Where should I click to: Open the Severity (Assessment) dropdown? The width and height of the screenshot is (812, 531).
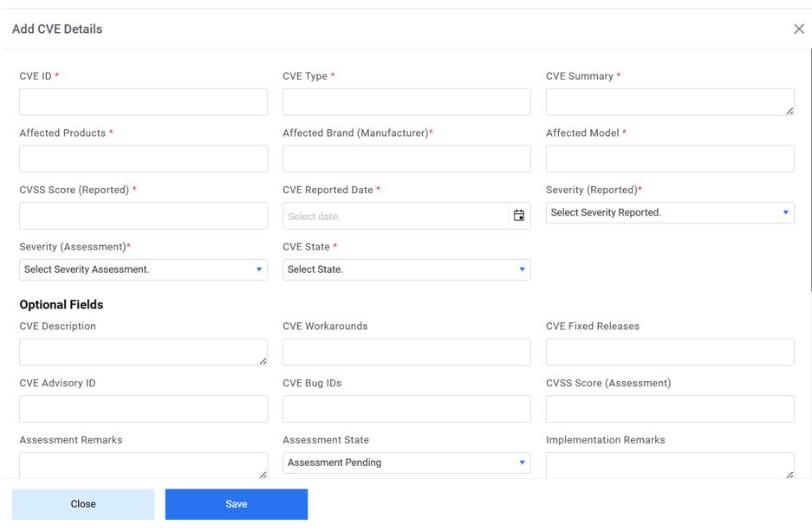point(143,269)
